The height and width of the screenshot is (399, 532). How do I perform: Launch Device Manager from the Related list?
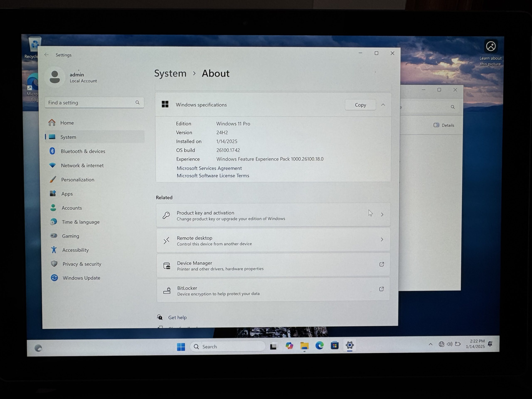(x=273, y=265)
